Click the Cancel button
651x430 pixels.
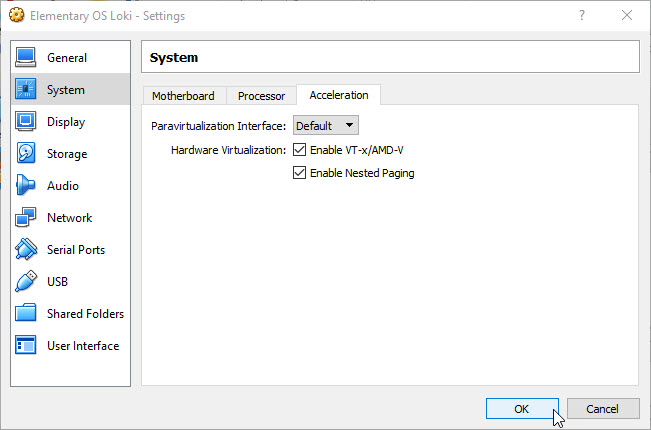(x=603, y=409)
